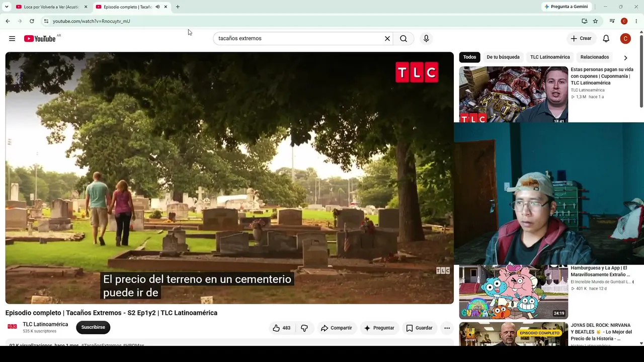Open the install-app icon in the address bar
The width and height of the screenshot is (644, 362).
coord(584,21)
